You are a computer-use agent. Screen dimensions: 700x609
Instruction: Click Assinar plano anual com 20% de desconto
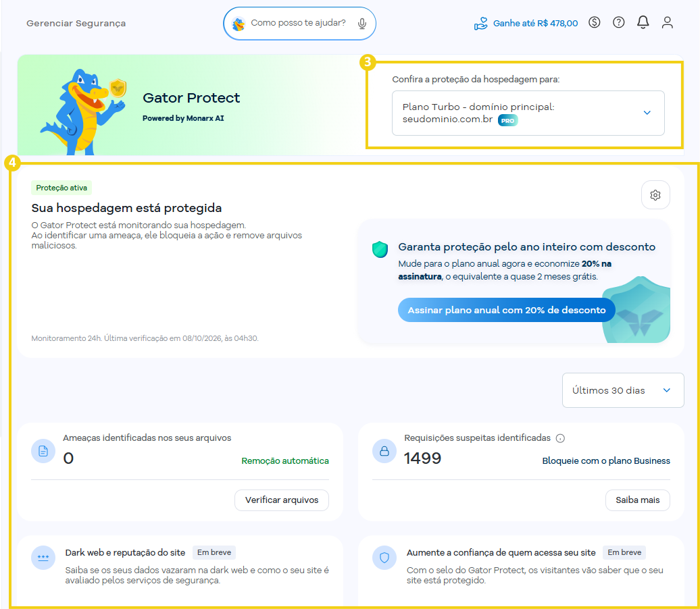click(507, 310)
